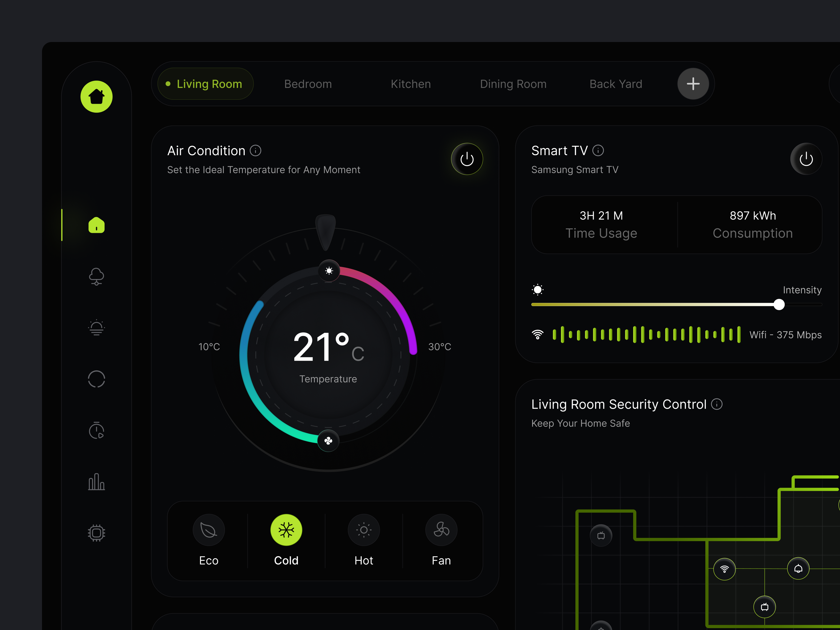
Task: View statistics via bar chart sidebar icon
Action: click(x=96, y=481)
